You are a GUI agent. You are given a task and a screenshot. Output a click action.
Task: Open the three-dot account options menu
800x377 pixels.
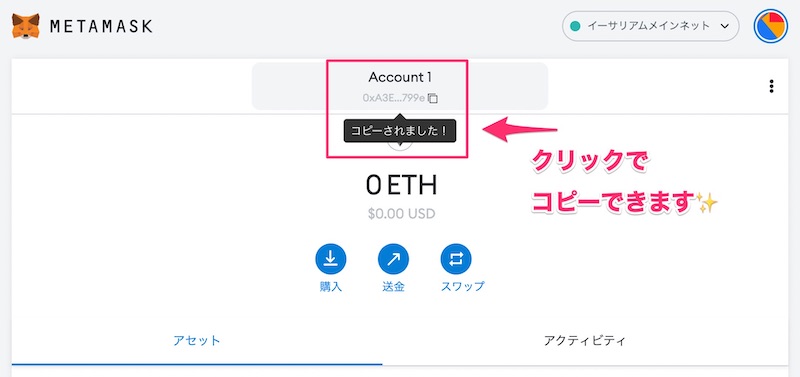(x=771, y=86)
